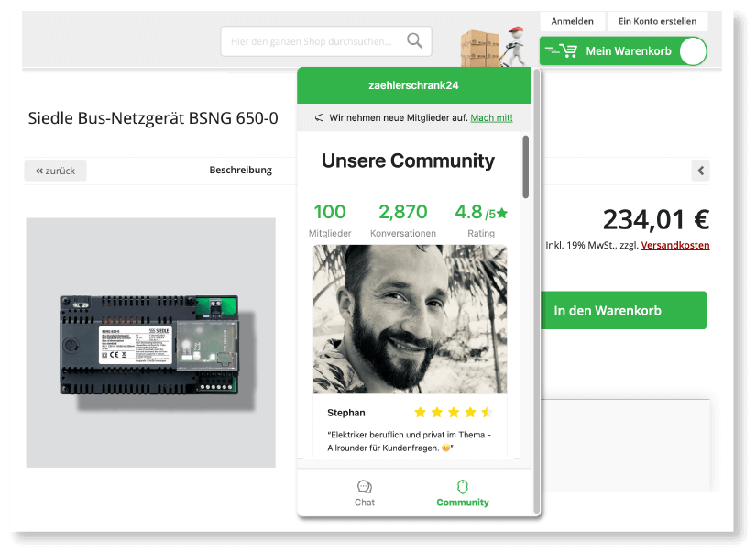Click the Community badge icon

[463, 486]
